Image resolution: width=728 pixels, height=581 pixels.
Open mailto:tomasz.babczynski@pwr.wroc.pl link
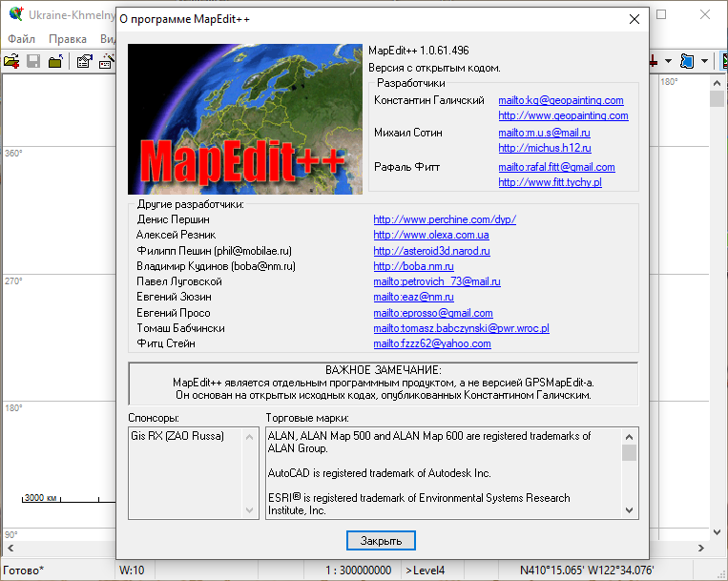point(461,328)
